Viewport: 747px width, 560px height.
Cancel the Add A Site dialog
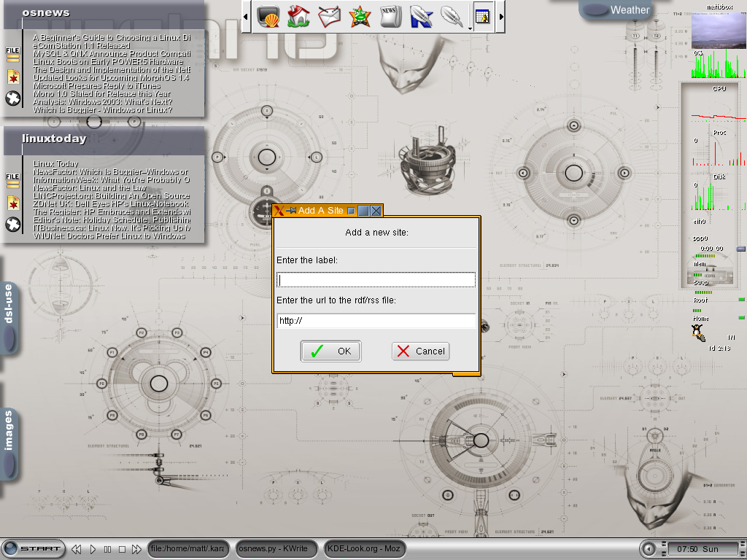pos(421,351)
